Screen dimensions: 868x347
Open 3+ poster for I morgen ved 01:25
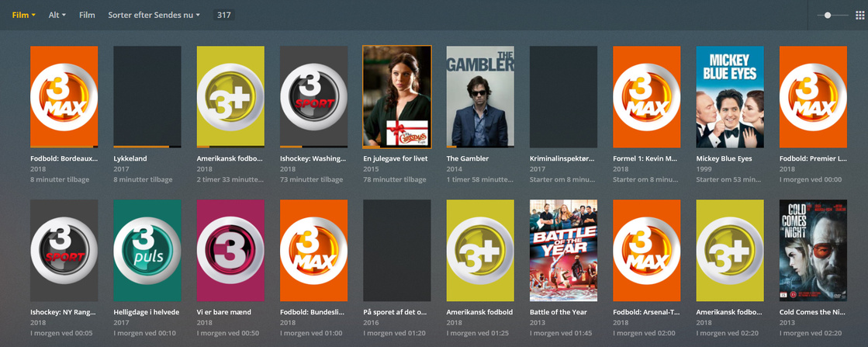point(480,251)
